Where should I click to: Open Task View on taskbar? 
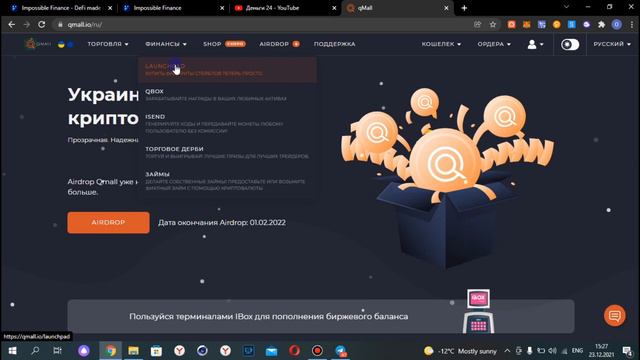pos(58,351)
